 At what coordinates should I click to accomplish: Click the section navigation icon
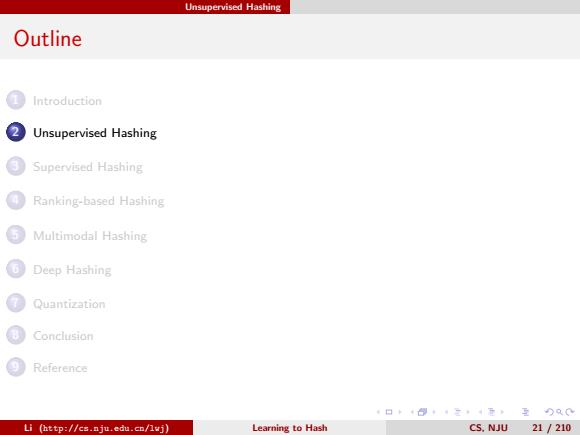[x=492, y=412]
